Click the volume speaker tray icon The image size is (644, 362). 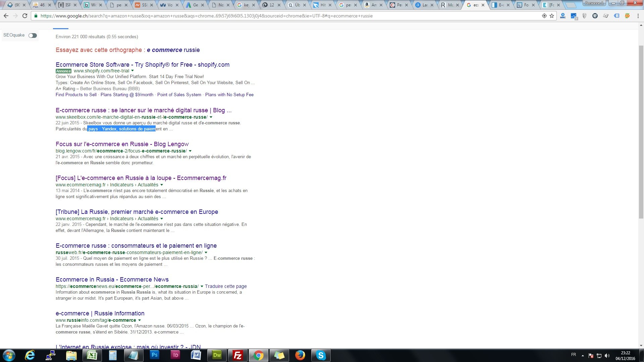(x=607, y=356)
